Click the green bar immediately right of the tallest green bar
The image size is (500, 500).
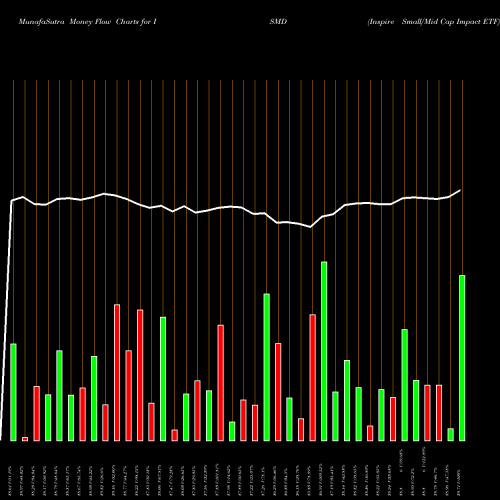click(335, 416)
